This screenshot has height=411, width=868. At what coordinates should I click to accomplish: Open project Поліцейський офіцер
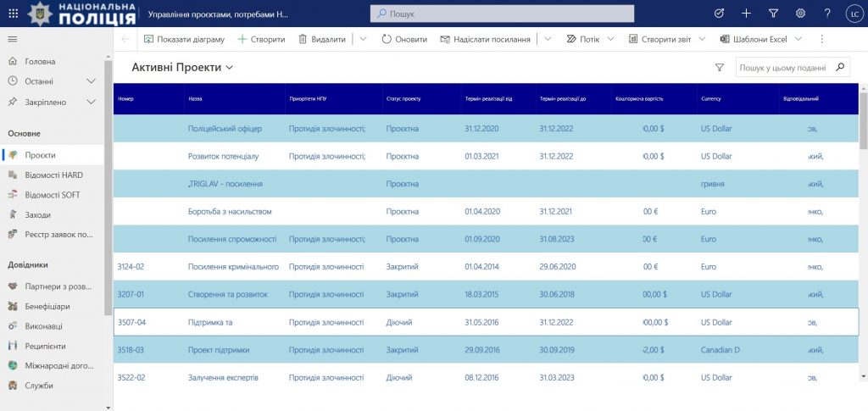[225, 128]
